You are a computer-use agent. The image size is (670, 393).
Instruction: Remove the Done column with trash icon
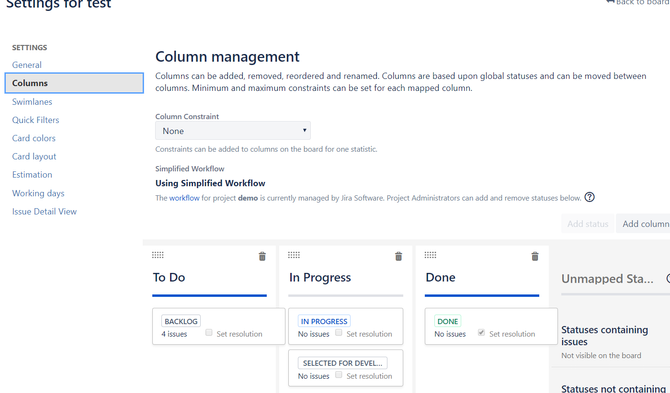pos(535,256)
